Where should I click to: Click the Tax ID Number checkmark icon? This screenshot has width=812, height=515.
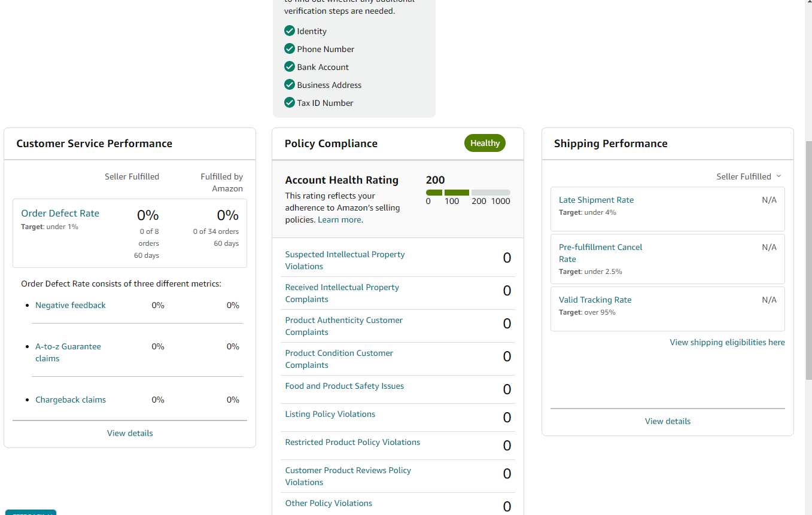pyautogui.click(x=290, y=102)
